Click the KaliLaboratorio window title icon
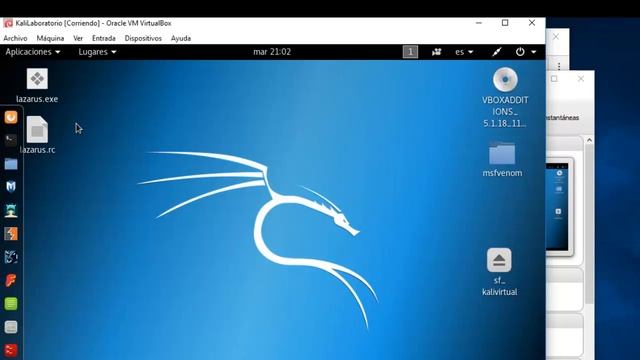640x360 pixels. coord(8,23)
